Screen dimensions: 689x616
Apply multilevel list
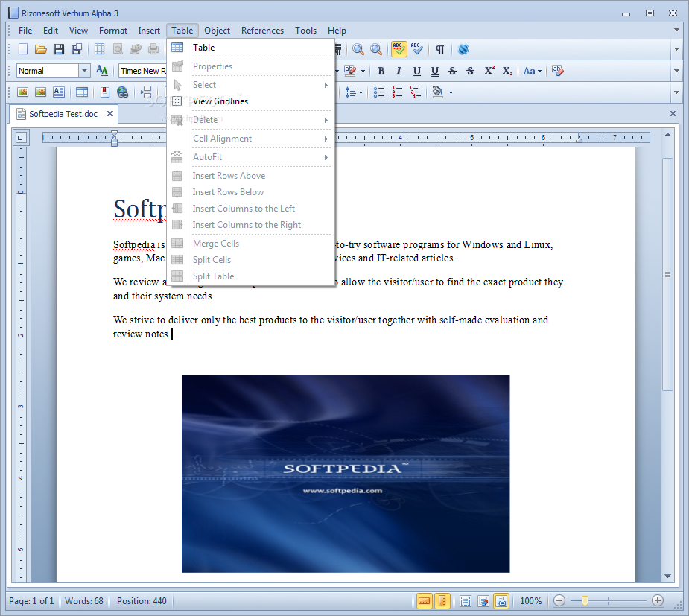pyautogui.click(x=415, y=92)
